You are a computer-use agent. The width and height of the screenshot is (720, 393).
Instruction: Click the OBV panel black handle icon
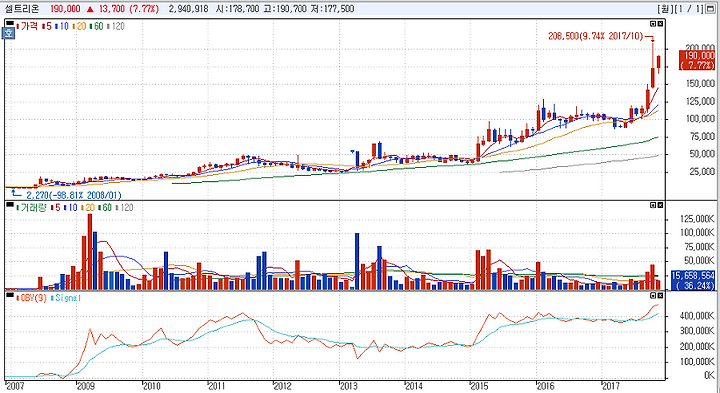9,294
